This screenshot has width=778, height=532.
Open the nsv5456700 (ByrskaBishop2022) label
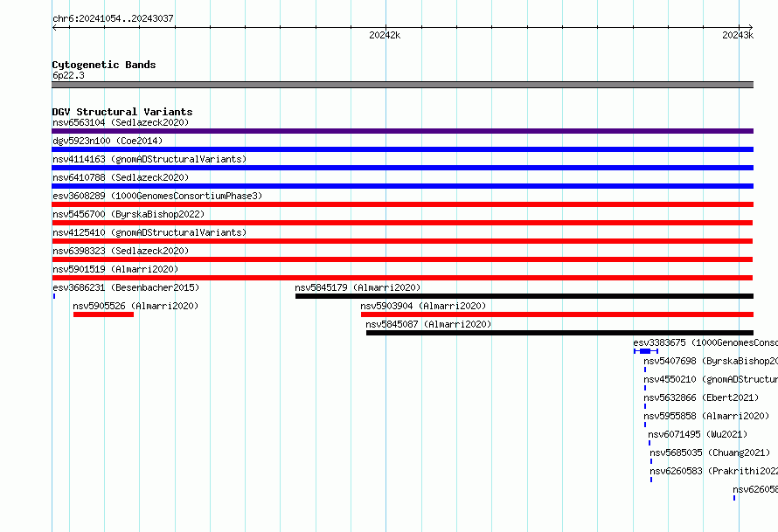pyautogui.click(x=129, y=214)
